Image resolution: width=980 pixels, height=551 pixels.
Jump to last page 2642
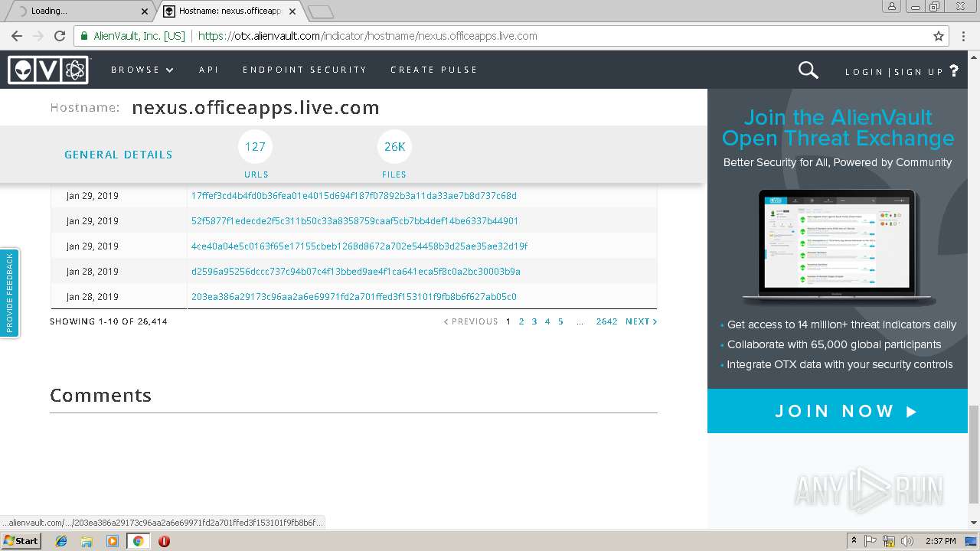point(606,321)
